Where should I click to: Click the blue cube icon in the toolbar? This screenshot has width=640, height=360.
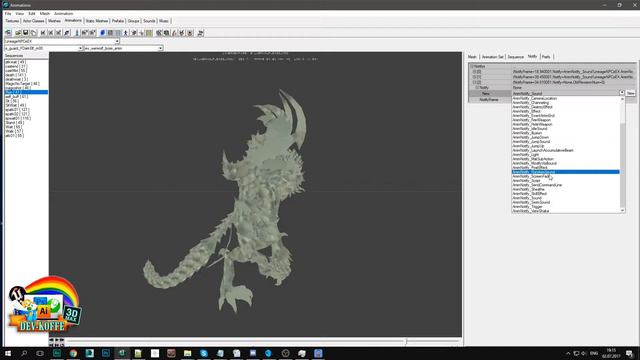[102, 33]
